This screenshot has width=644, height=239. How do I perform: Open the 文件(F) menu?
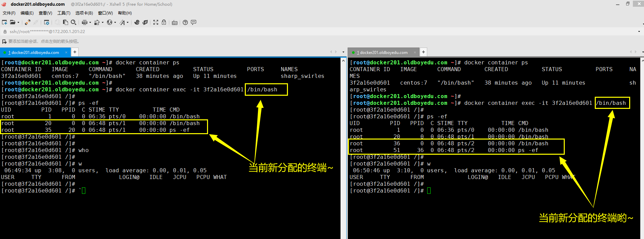pos(9,13)
